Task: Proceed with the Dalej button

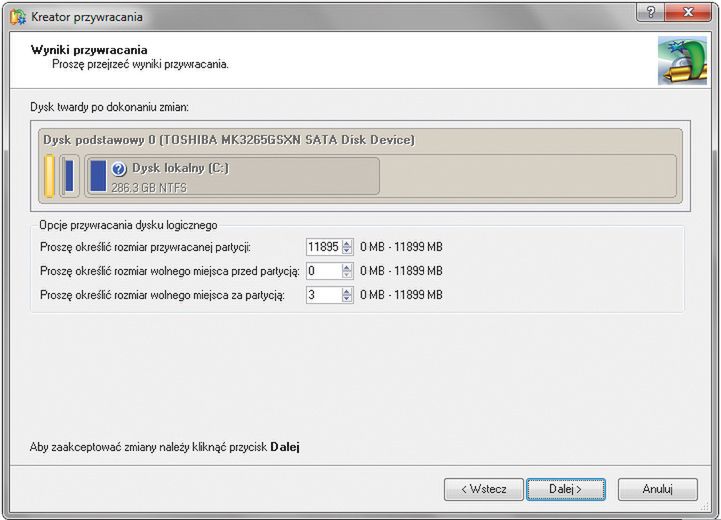Action: [x=566, y=489]
